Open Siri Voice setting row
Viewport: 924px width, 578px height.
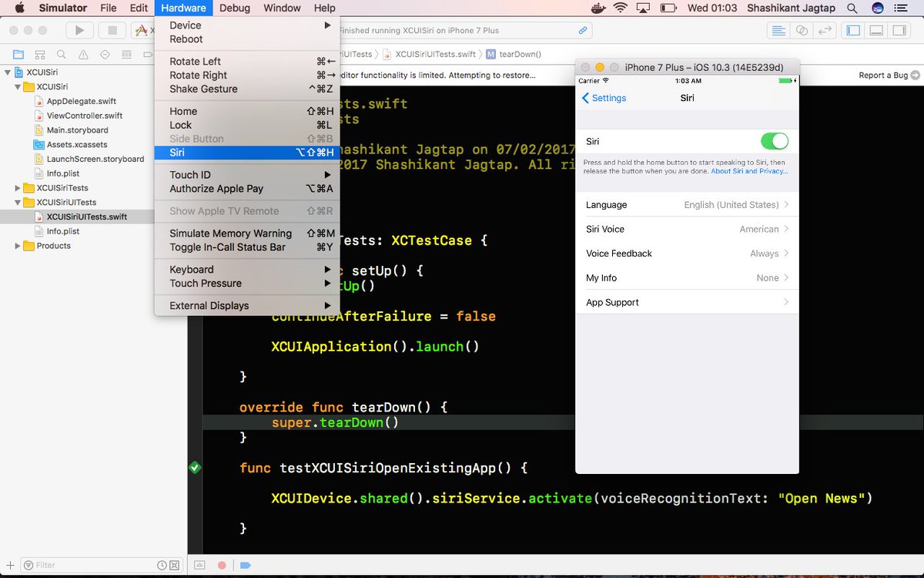(687, 229)
